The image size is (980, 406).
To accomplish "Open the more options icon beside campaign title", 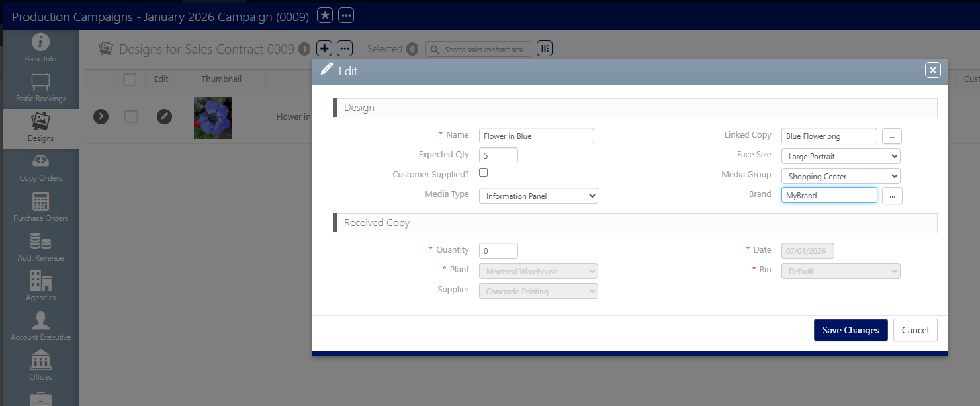I will (347, 15).
